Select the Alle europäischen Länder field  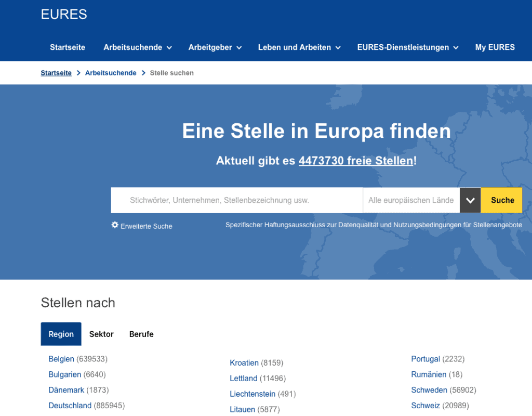[x=411, y=200]
